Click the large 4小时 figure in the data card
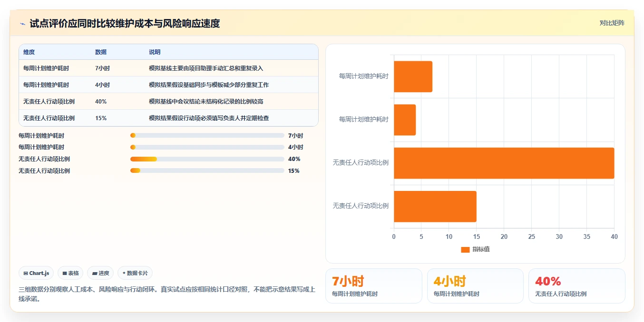Image resolution: width=644 pixels, height=322 pixels. coord(449,281)
